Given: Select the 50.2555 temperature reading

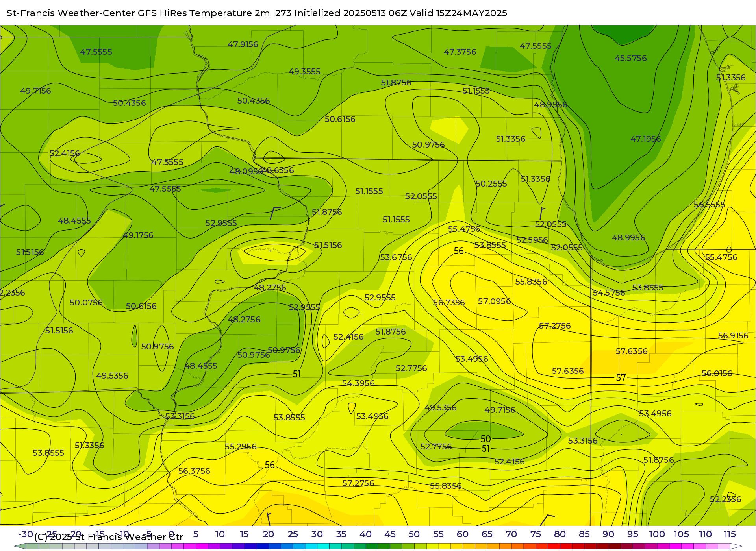Looking at the screenshot, I should pos(491,184).
